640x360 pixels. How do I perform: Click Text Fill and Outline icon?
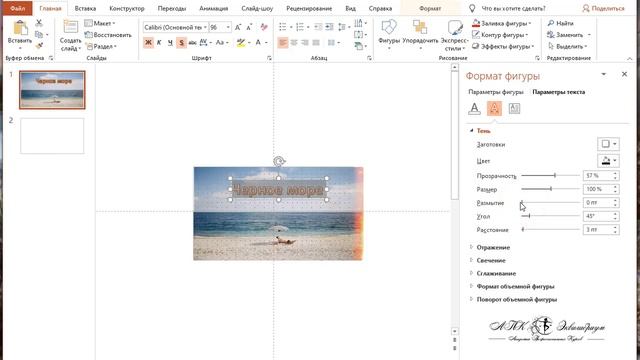pyautogui.click(x=474, y=108)
